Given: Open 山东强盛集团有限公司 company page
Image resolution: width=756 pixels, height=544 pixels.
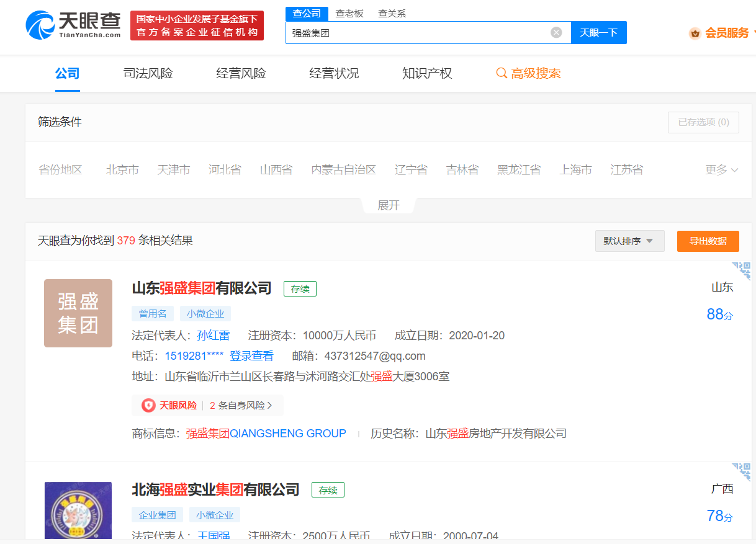Looking at the screenshot, I should tap(202, 288).
